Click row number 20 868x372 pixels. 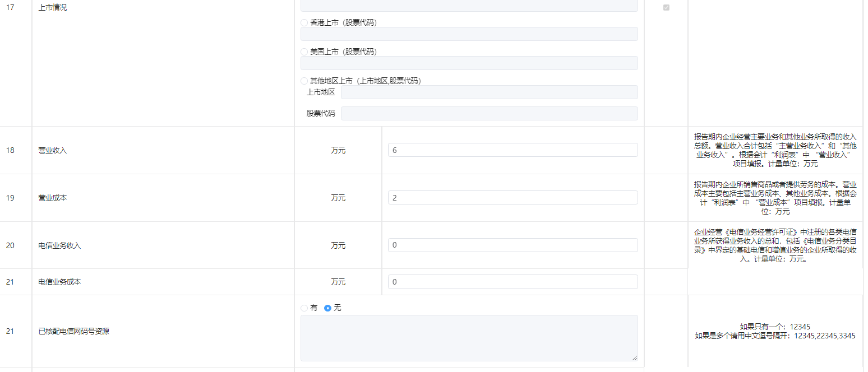click(10, 245)
